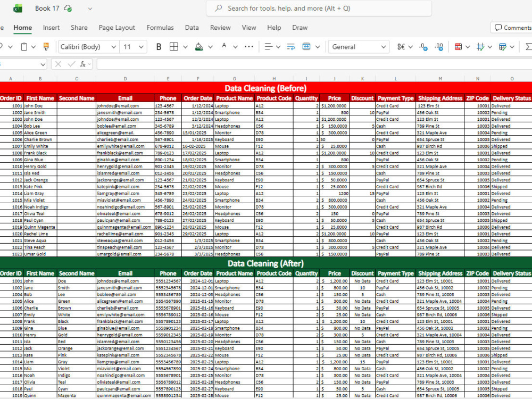The height and width of the screenshot is (399, 532).
Task: Expand the borders dropdown arrow
Action: coord(185,47)
